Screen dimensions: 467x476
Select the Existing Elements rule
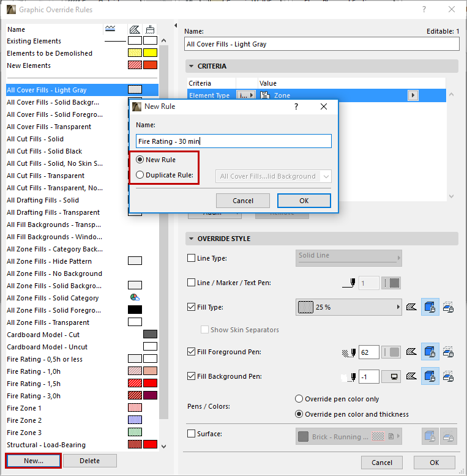pos(82,41)
